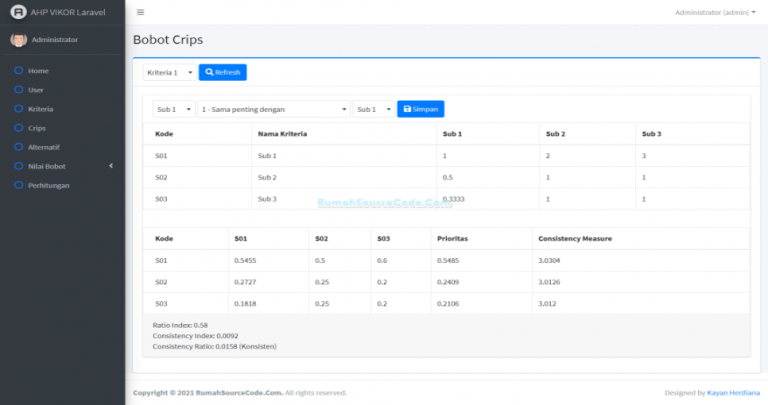768x405 pixels.
Task: Click the Sub 3 column header
Action: (x=651, y=134)
